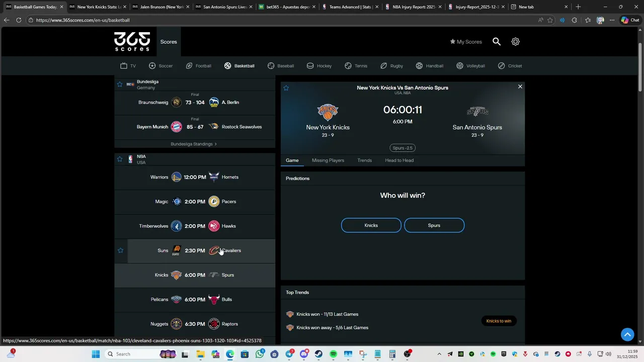Click the Pacers team logo
This screenshot has height=362, width=644.
(214, 202)
